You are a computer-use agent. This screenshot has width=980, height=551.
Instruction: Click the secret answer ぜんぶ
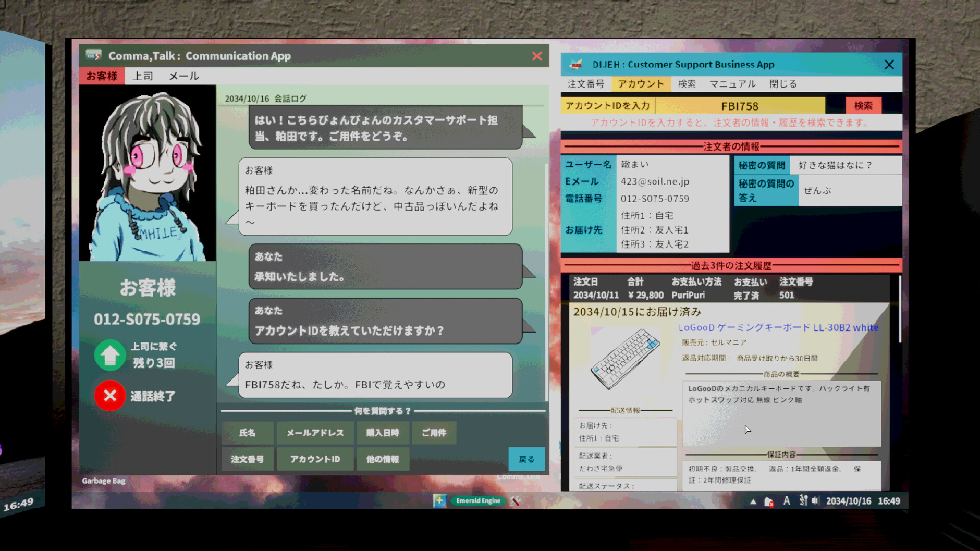tap(817, 191)
